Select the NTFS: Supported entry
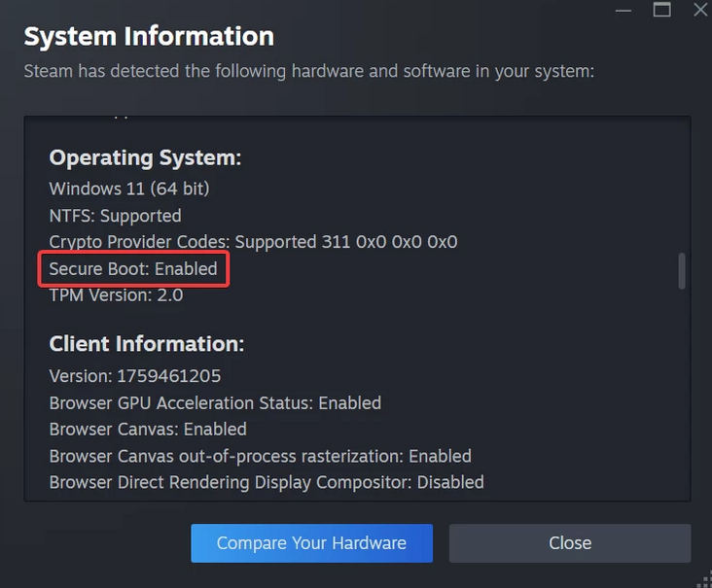The height and width of the screenshot is (588, 712). point(115,216)
